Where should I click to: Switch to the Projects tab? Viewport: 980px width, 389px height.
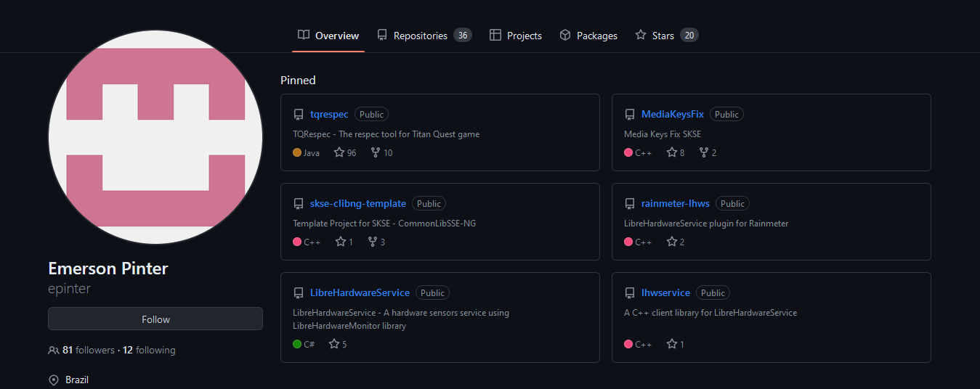click(516, 36)
